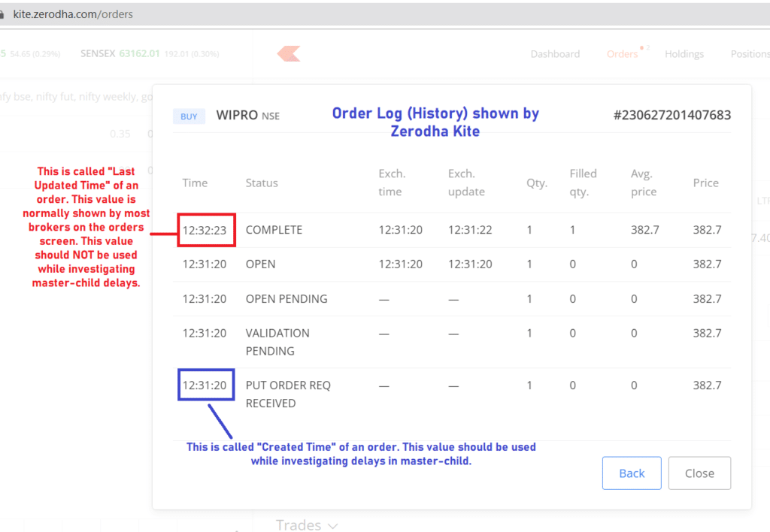This screenshot has height=532, width=770.
Task: Click the Kite logo icon
Action: [289, 53]
